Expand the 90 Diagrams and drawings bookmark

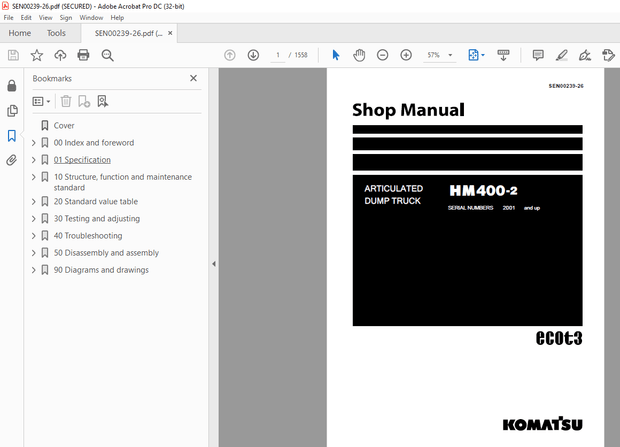(34, 270)
